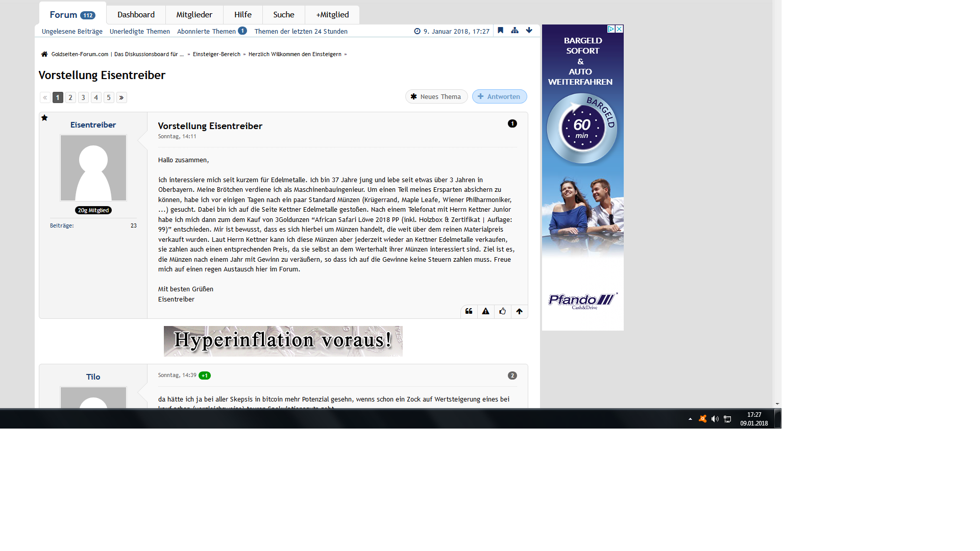Click Eisentreiber's avatar thumbnail
The width and height of the screenshot is (980, 551).
pyautogui.click(x=93, y=168)
